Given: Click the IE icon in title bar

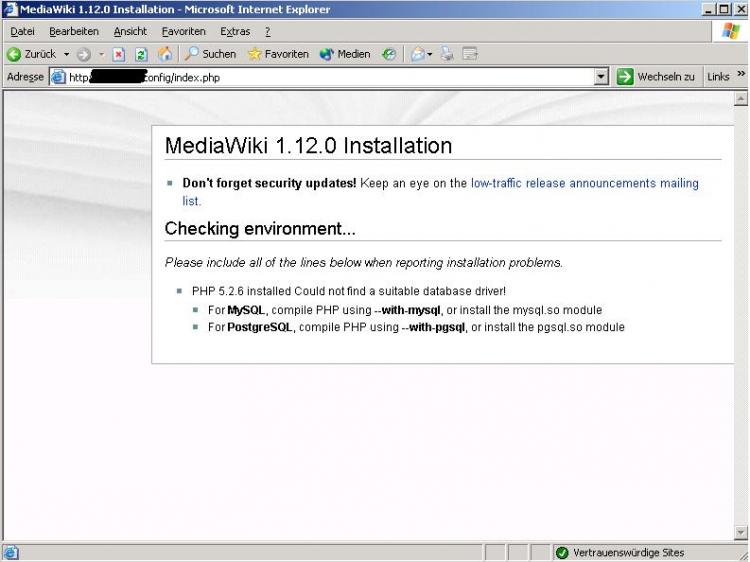Looking at the screenshot, I should pos(10,9).
